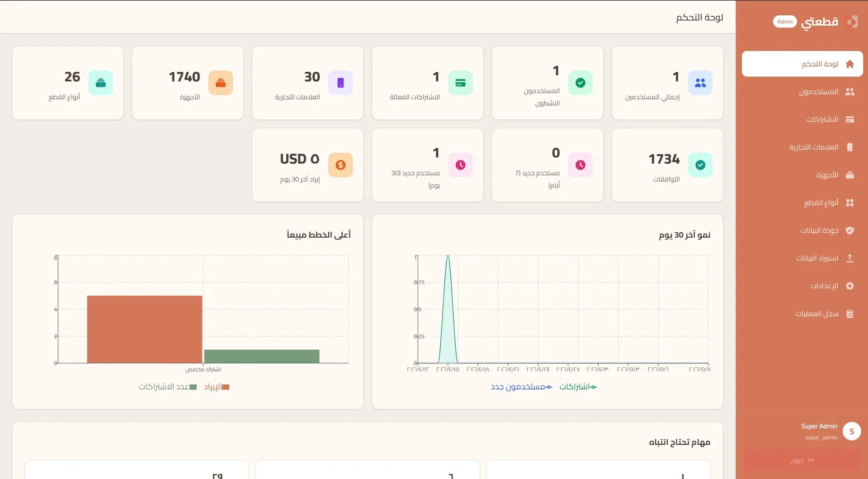Toggle الإيراد series in plans chart legend
Screen dimensions: 868x479
pos(217,387)
